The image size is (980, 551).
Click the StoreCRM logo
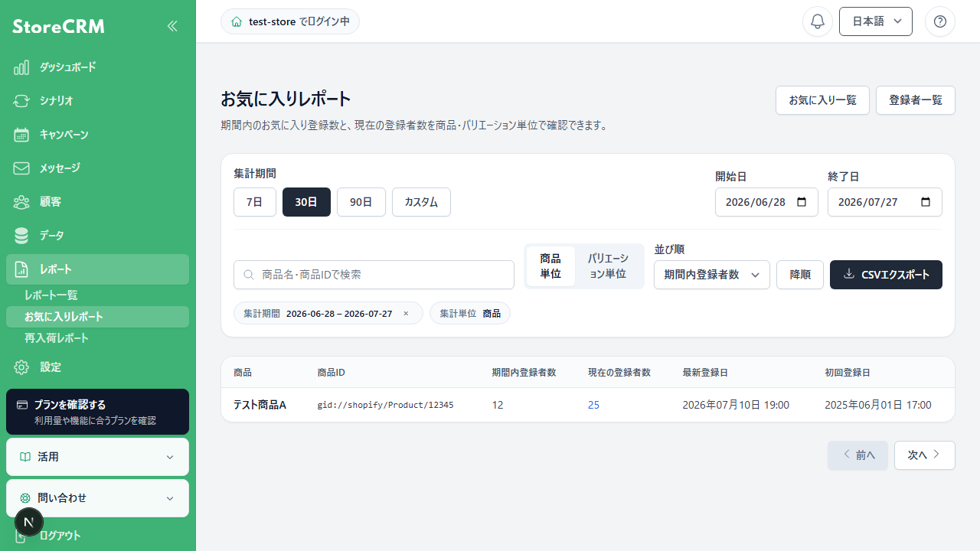click(58, 27)
